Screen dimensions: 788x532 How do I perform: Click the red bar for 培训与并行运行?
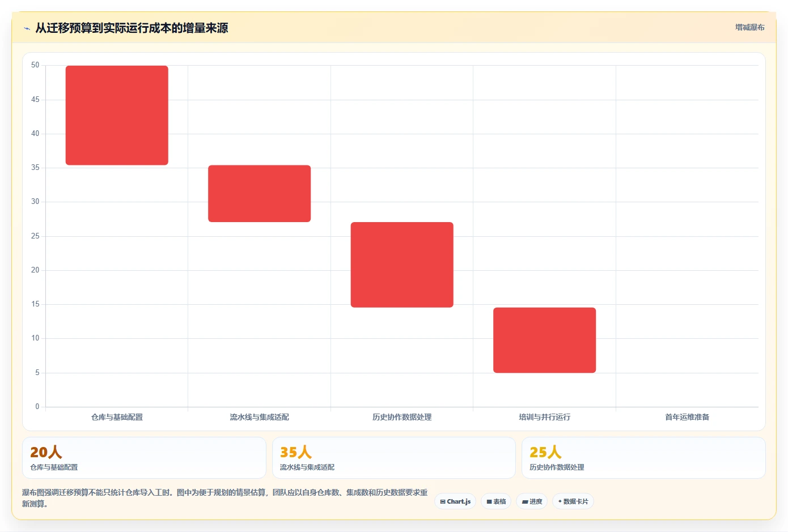(544, 340)
